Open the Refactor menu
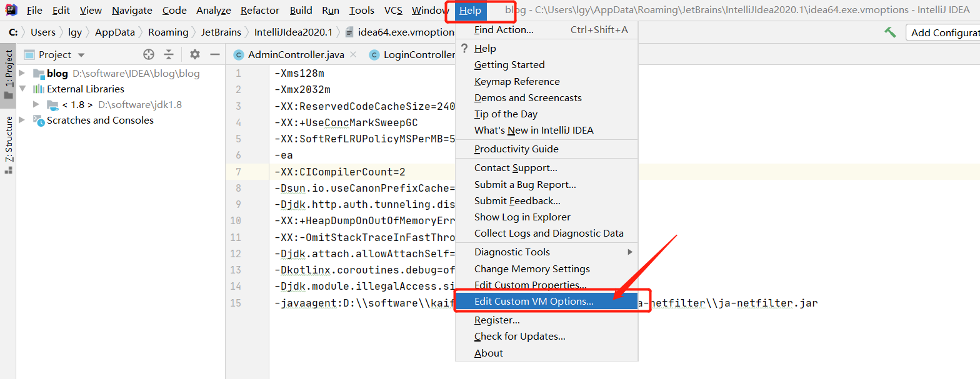The width and height of the screenshot is (980, 379). (x=260, y=11)
